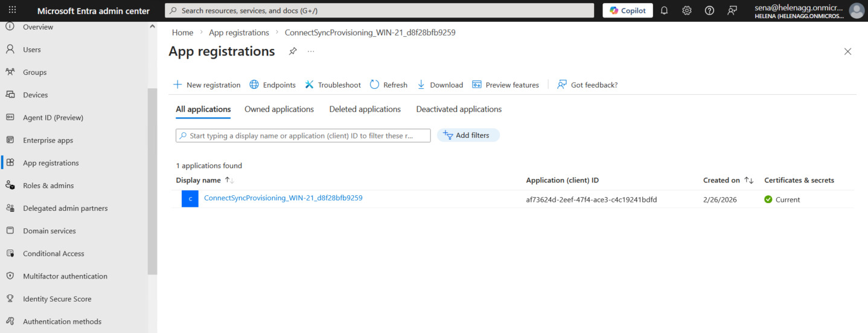Pin the App registrations page
Image resolution: width=868 pixels, height=333 pixels.
pos(293,51)
